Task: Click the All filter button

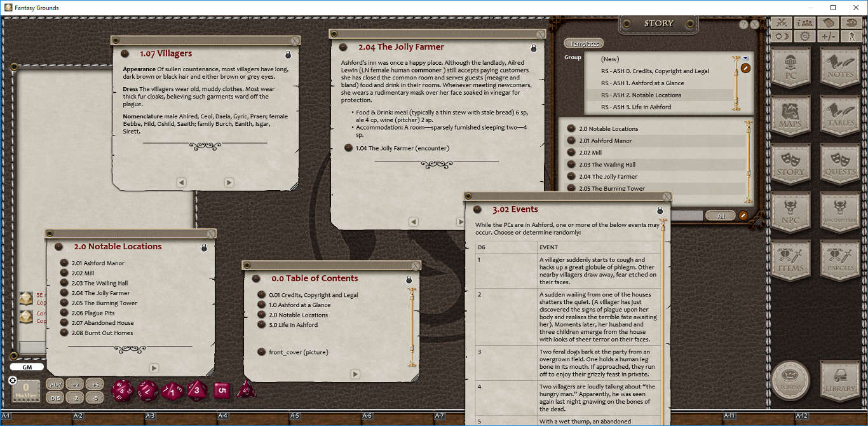Action: point(721,216)
